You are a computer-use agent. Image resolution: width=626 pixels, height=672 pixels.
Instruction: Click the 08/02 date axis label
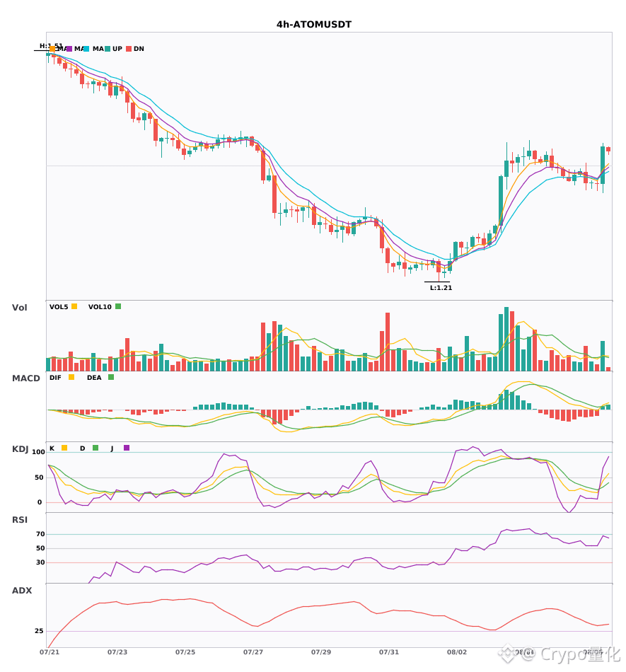[x=457, y=652]
